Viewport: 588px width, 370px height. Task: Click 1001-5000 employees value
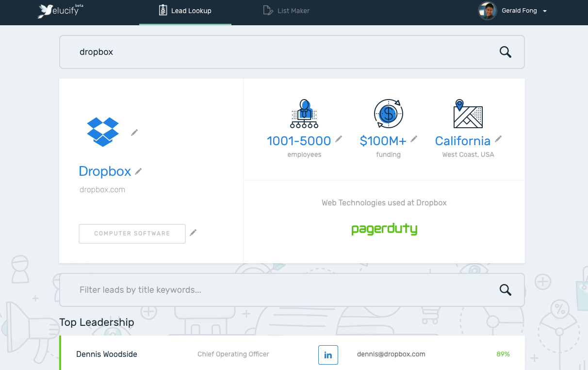(299, 141)
